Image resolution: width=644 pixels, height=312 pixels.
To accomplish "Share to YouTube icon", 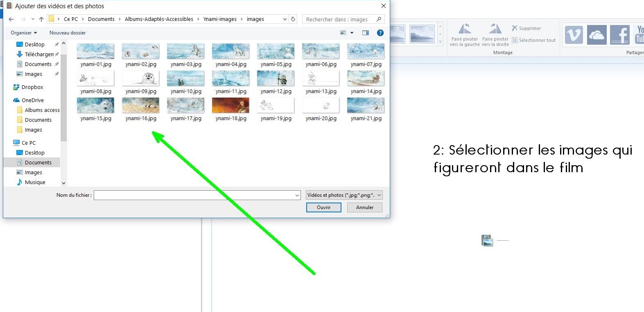I will pos(639,35).
